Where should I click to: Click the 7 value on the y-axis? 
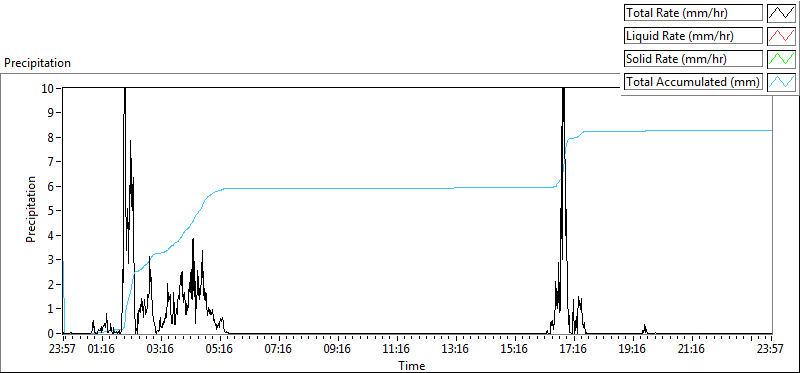[x=52, y=162]
